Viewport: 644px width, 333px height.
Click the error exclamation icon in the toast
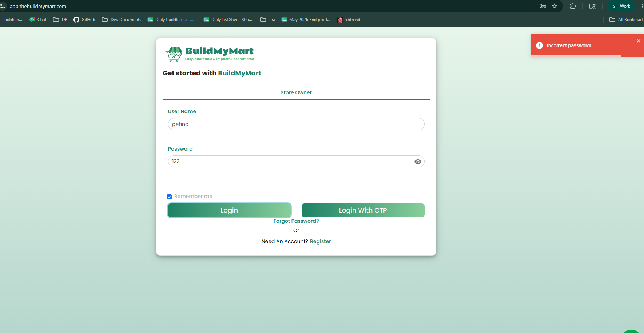(x=540, y=45)
